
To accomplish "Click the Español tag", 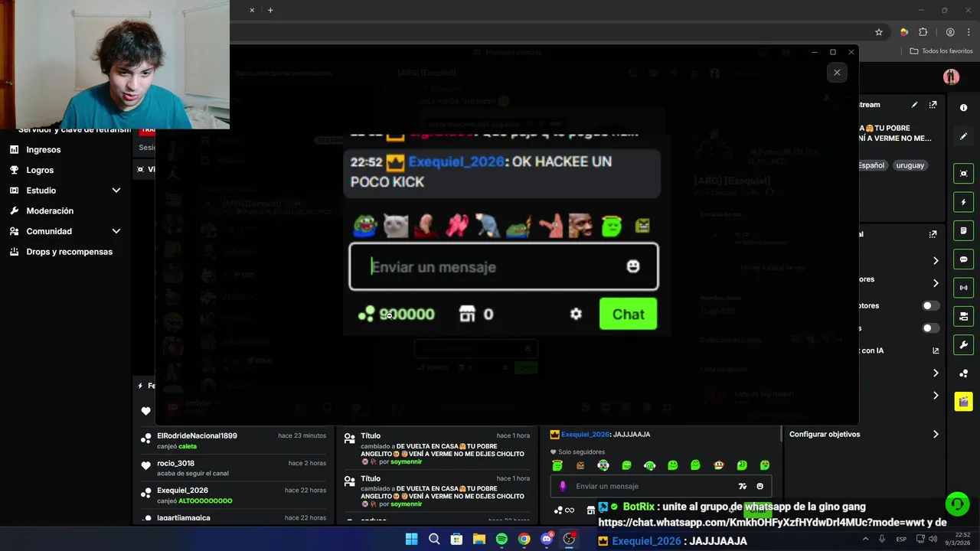I will coord(871,165).
